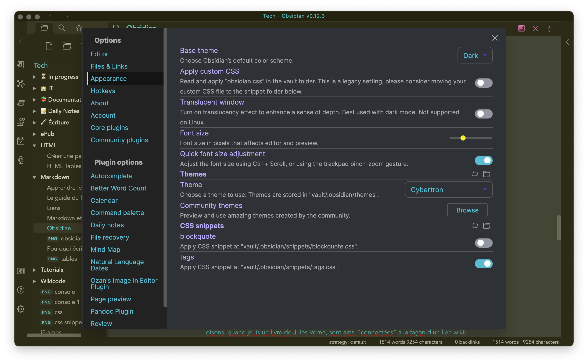Open the Obsidian note in file tree
Viewport: 588px width, 364px height.
pos(59,228)
